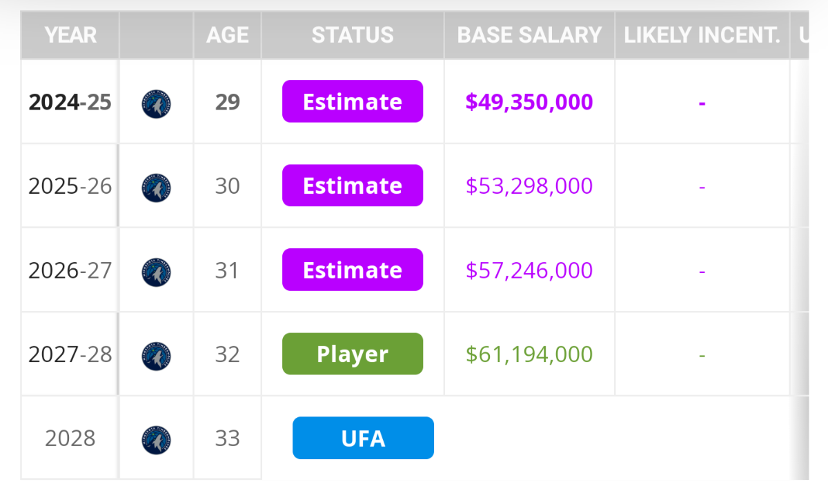Click the Estimate badge for 2026-27

pyautogui.click(x=353, y=270)
